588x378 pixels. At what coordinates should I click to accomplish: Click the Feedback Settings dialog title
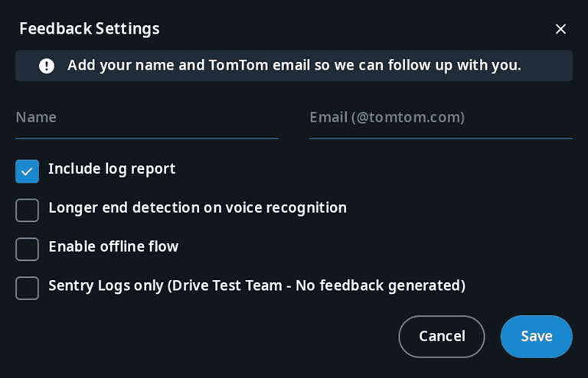click(89, 29)
